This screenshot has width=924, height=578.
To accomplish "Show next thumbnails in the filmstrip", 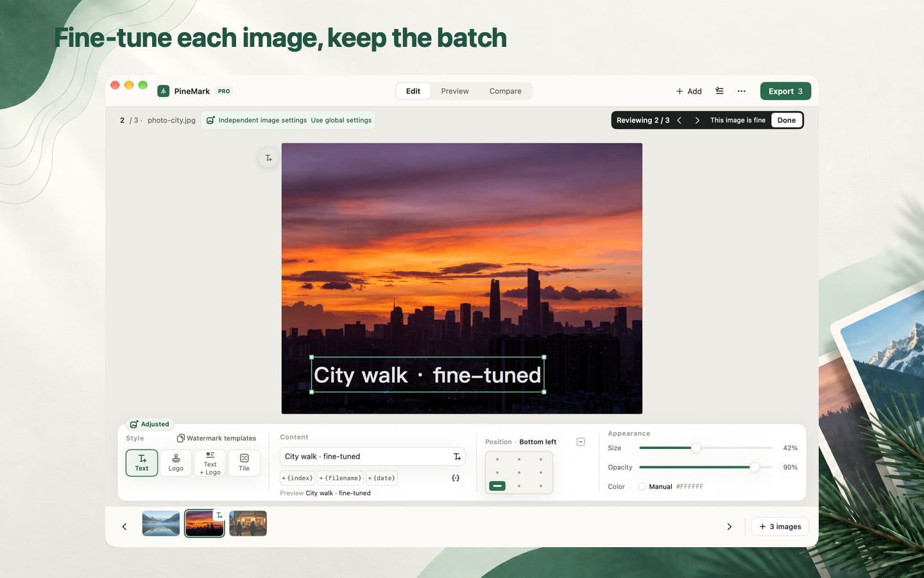I will [x=730, y=527].
